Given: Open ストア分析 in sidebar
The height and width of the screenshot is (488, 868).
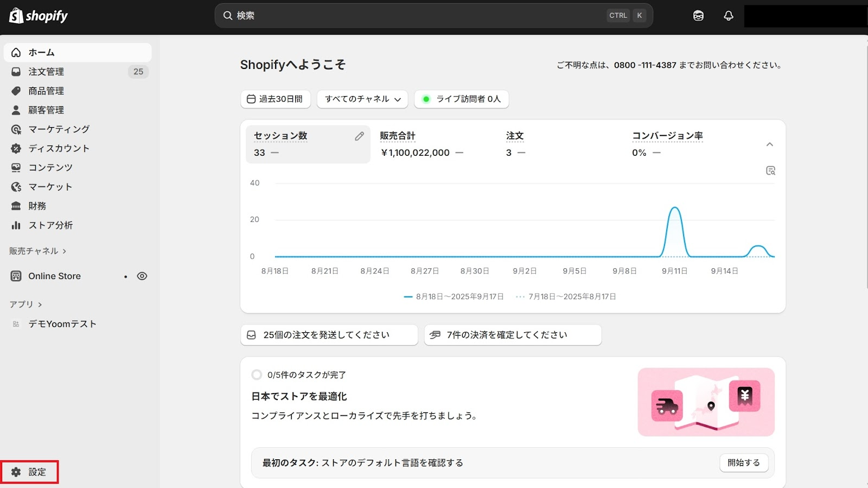Looking at the screenshot, I should coord(78,225).
